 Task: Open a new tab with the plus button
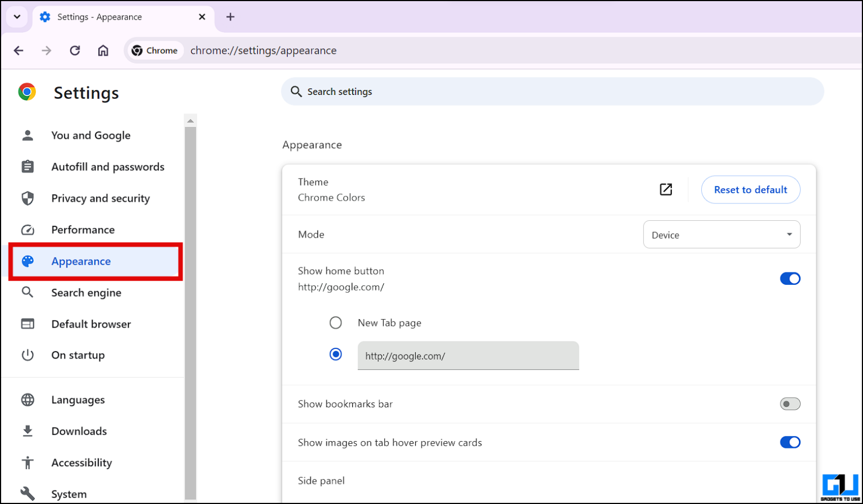click(230, 16)
